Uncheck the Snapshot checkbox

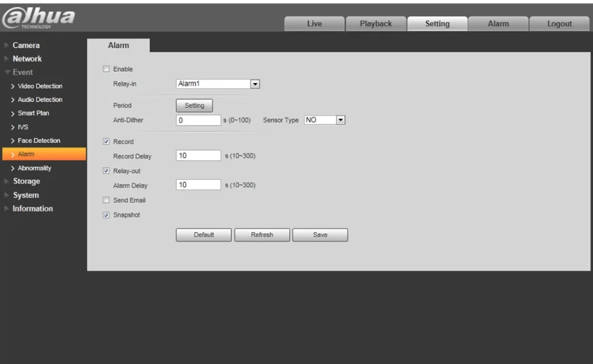(x=106, y=215)
